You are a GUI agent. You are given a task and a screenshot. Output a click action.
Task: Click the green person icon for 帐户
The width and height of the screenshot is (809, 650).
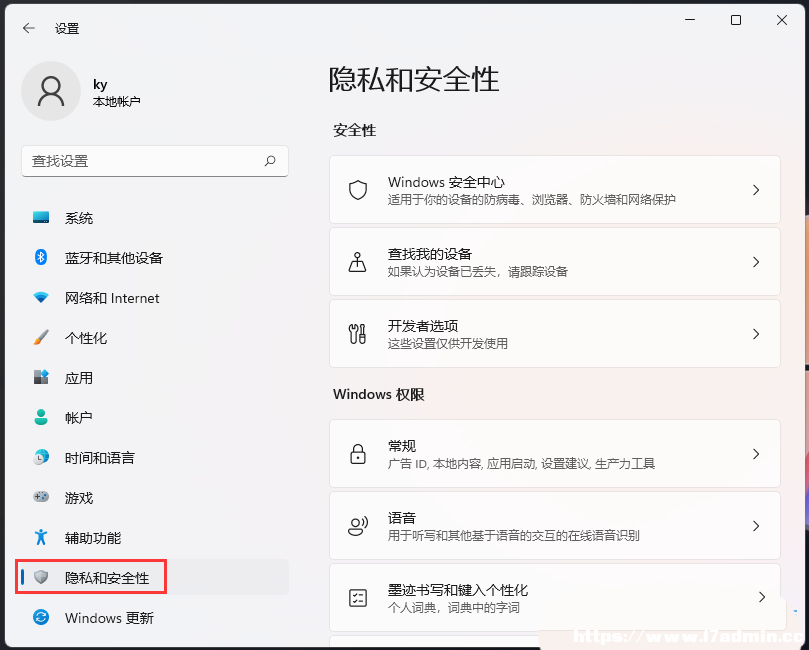41,417
